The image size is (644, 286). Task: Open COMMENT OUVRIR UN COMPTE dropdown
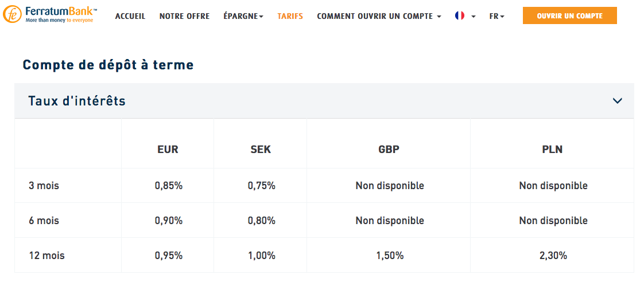coord(379,16)
